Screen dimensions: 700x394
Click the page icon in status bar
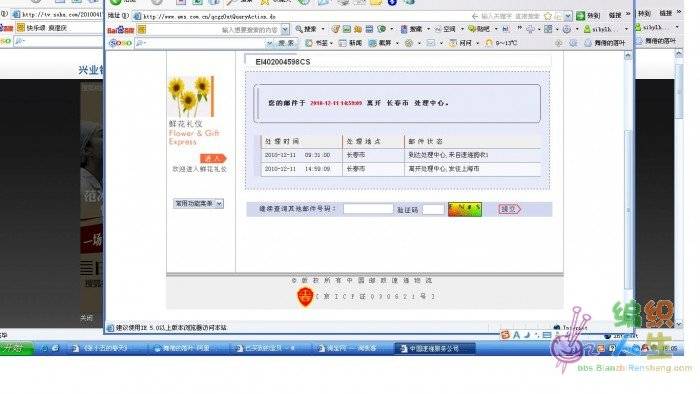point(111,328)
